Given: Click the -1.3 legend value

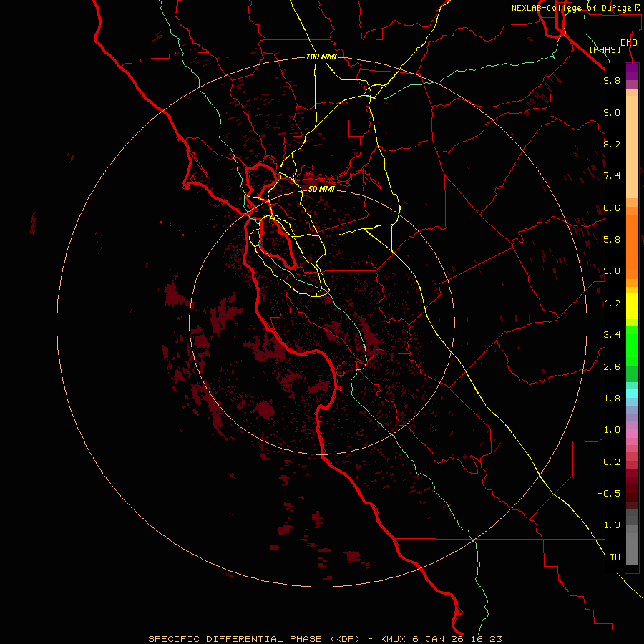Looking at the screenshot, I should (x=609, y=525).
